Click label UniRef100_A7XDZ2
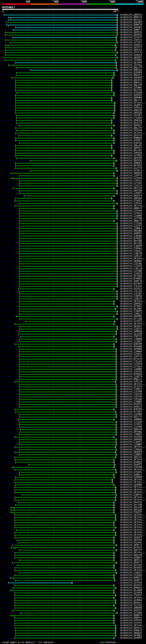Screen dimensions: 146x644 [x=131, y=321]
